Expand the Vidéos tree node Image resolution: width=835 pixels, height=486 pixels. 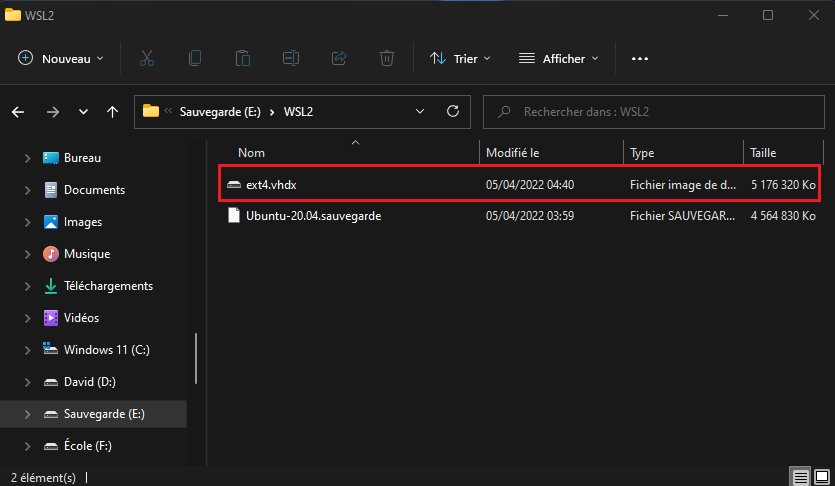tap(27, 318)
